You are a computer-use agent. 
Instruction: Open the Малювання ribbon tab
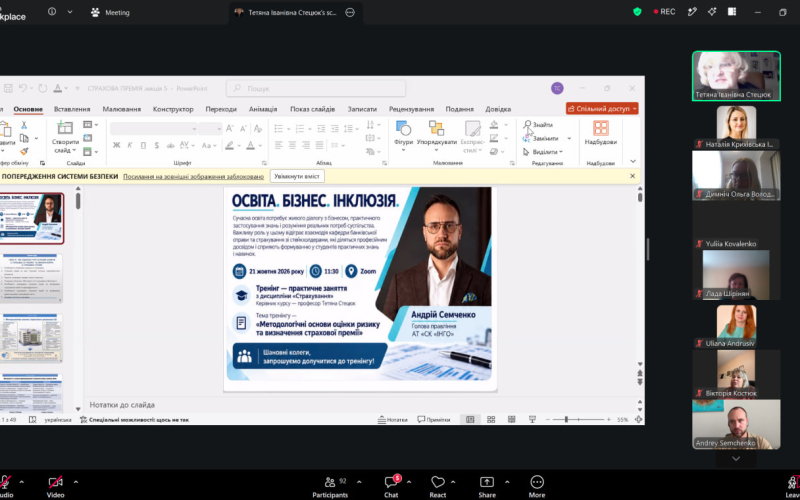(121, 109)
